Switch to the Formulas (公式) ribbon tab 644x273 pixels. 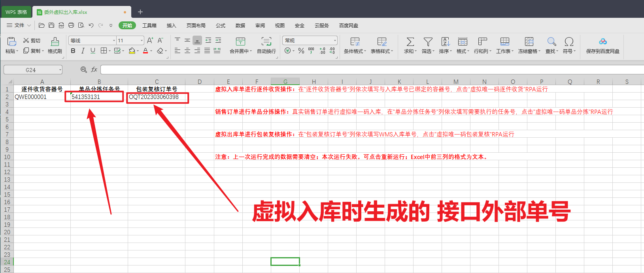[x=220, y=25]
